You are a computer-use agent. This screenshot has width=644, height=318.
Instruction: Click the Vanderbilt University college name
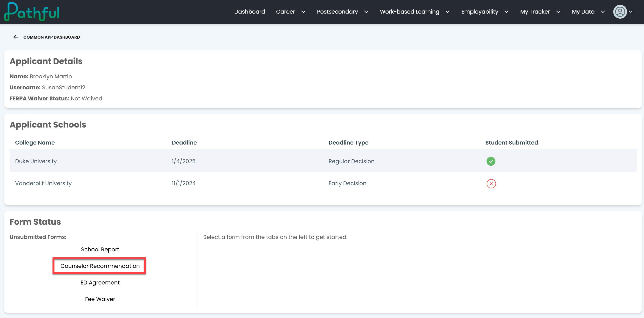pyautogui.click(x=43, y=183)
